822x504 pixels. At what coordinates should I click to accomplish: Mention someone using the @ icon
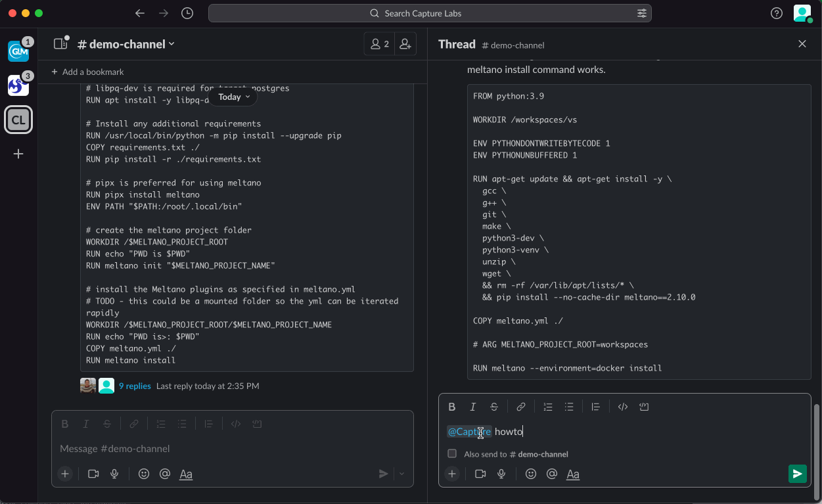pyautogui.click(x=551, y=474)
